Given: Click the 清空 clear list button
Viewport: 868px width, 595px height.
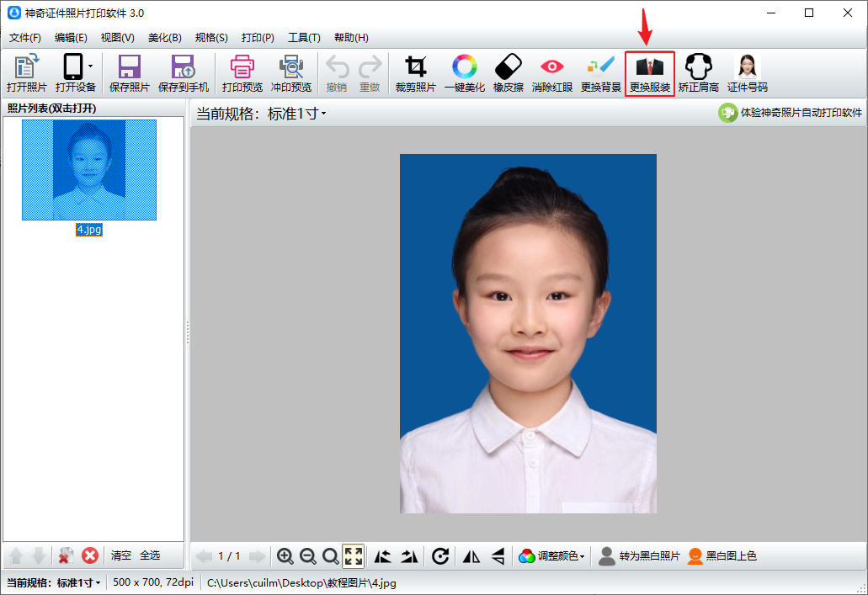Looking at the screenshot, I should 121,555.
